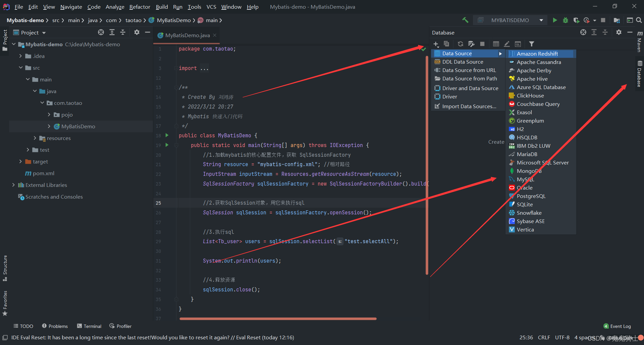The height and width of the screenshot is (345, 644).
Task: Click Collapse All icon in Project panel
Action: click(x=123, y=32)
